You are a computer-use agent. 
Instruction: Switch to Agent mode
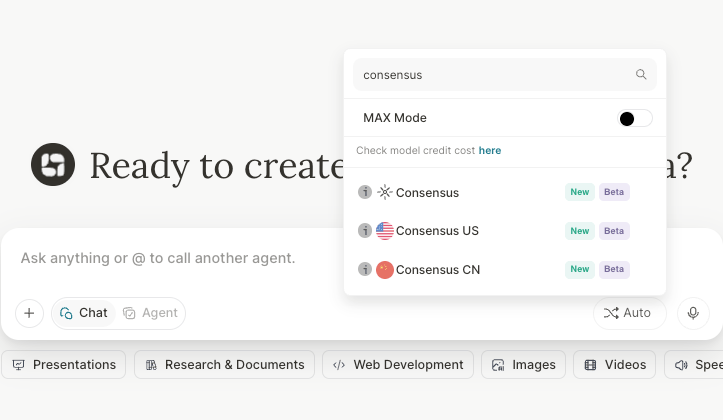click(150, 313)
